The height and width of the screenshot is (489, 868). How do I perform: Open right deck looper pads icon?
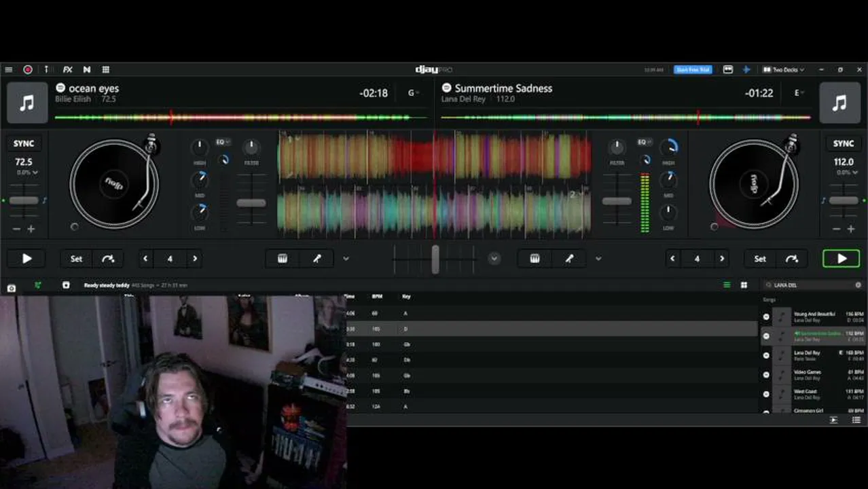coord(535,259)
